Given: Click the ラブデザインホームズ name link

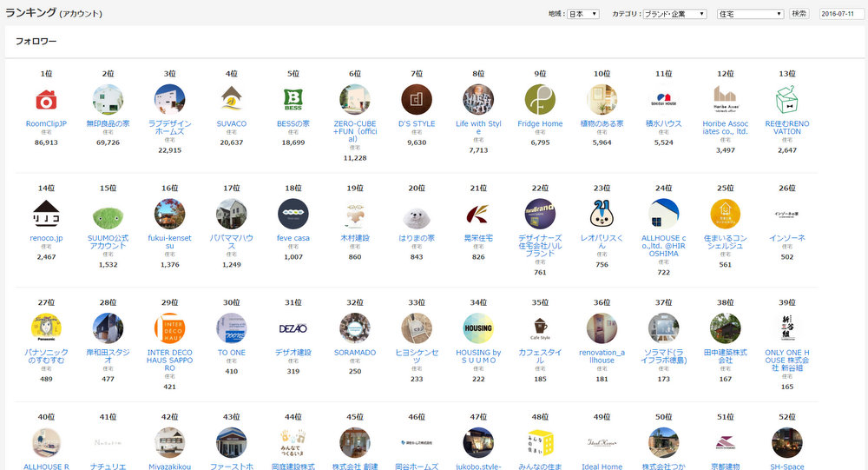Looking at the screenshot, I should click(170, 128).
